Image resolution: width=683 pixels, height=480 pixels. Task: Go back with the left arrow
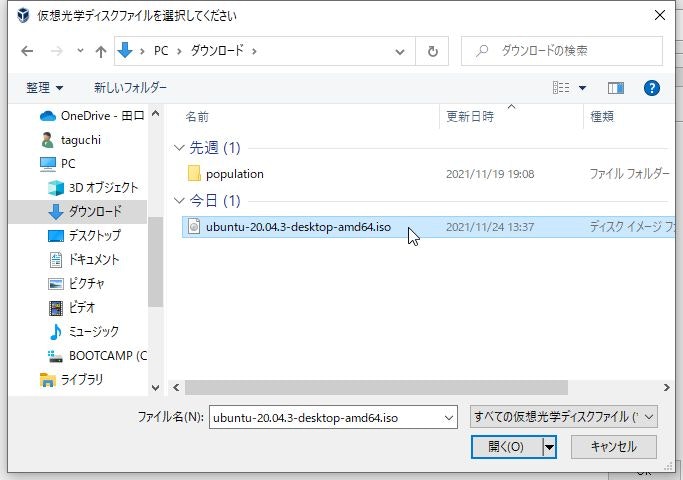(x=27, y=51)
